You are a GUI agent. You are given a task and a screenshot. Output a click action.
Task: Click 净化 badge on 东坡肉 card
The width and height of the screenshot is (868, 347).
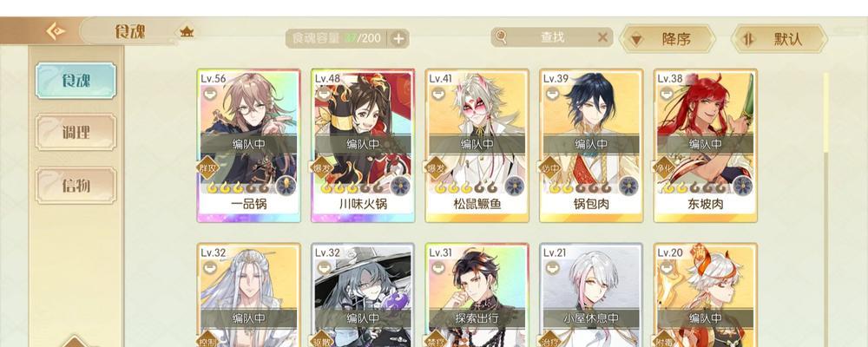[x=665, y=167]
